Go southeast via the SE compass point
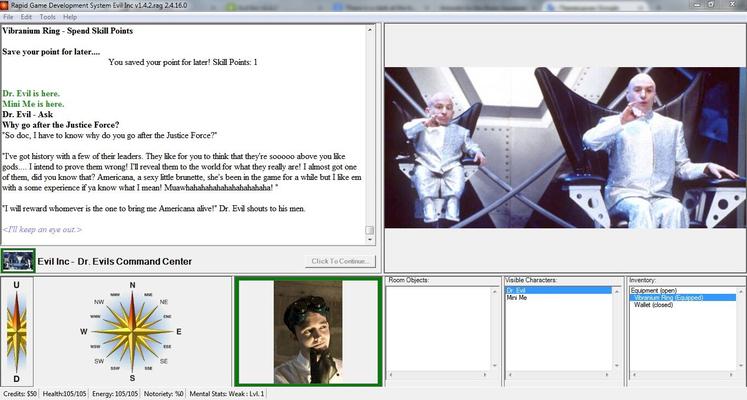Screen dimensions: 747x400 pyautogui.click(x=164, y=361)
